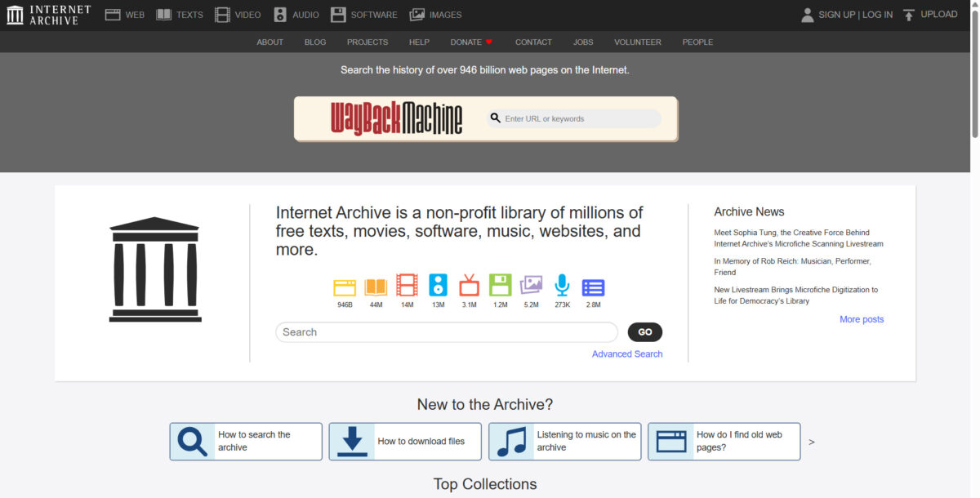The height and width of the screenshot is (498, 980).
Task: Click the Sign Up link
Action: [837, 15]
